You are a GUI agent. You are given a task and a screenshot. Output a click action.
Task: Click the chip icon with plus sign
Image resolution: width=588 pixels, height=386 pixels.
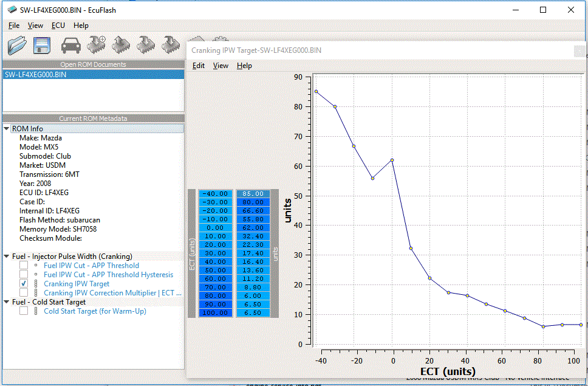pyautogui.click(x=97, y=44)
